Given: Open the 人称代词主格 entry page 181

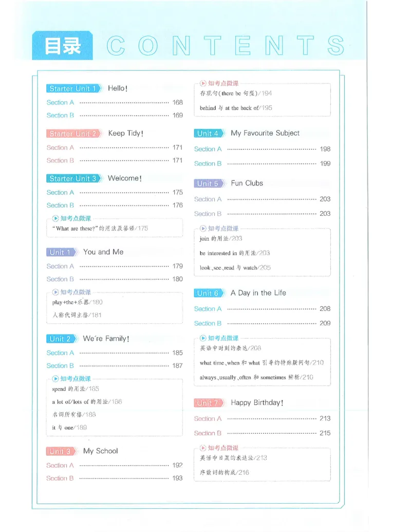Looking at the screenshot, I should coord(77,315).
